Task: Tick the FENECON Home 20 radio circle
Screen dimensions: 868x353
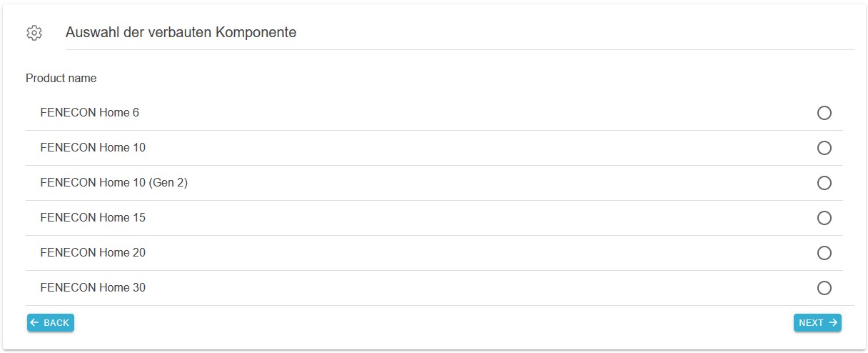Action: click(824, 253)
